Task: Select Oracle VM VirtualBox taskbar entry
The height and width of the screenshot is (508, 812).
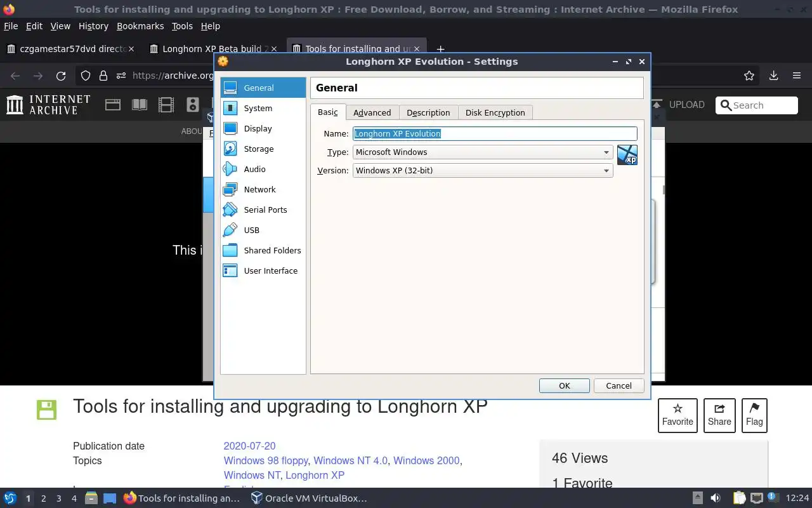Action: 309,498
